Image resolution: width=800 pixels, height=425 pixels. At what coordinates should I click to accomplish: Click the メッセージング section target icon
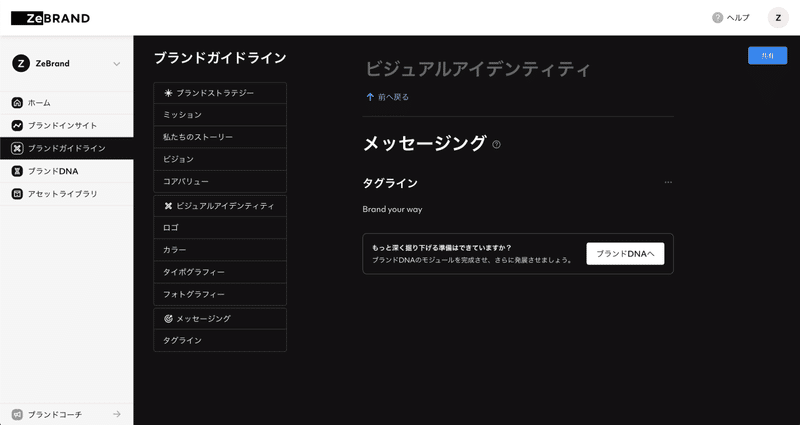[168, 319]
